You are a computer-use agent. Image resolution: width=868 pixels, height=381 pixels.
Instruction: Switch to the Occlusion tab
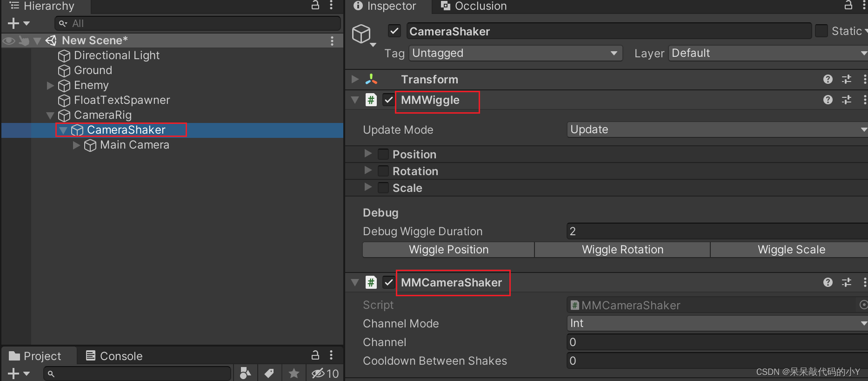pyautogui.click(x=474, y=6)
